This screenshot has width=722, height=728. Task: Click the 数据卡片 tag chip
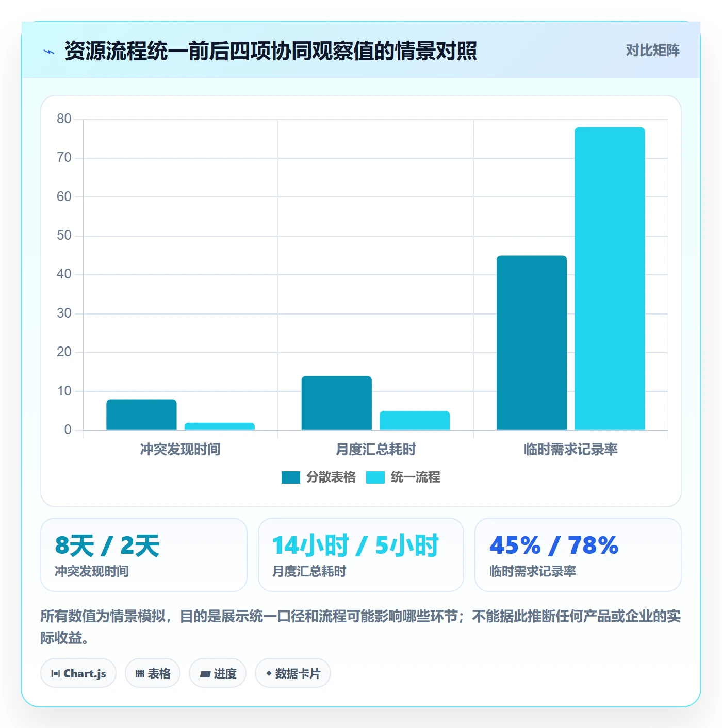(x=293, y=673)
